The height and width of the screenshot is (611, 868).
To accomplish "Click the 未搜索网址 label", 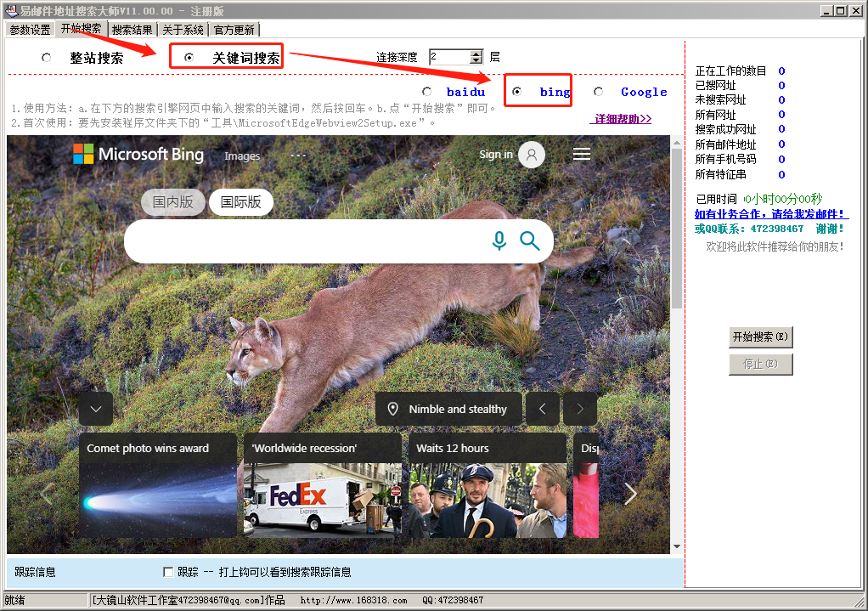I will pos(721,99).
